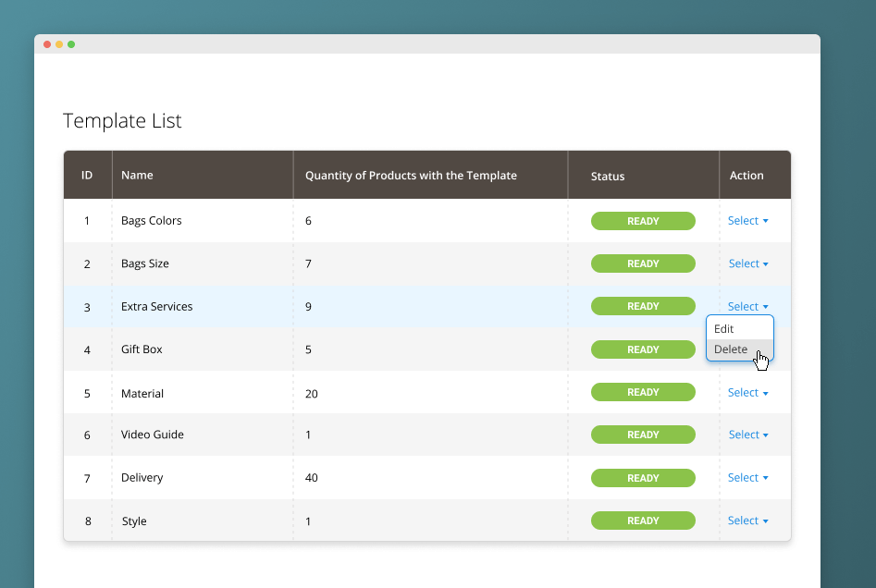Click Quantity of Products column header
The width and height of the screenshot is (876, 588).
(411, 175)
